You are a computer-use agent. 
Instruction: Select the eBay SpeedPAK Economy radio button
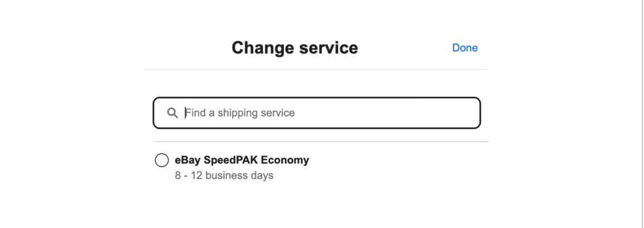(162, 160)
